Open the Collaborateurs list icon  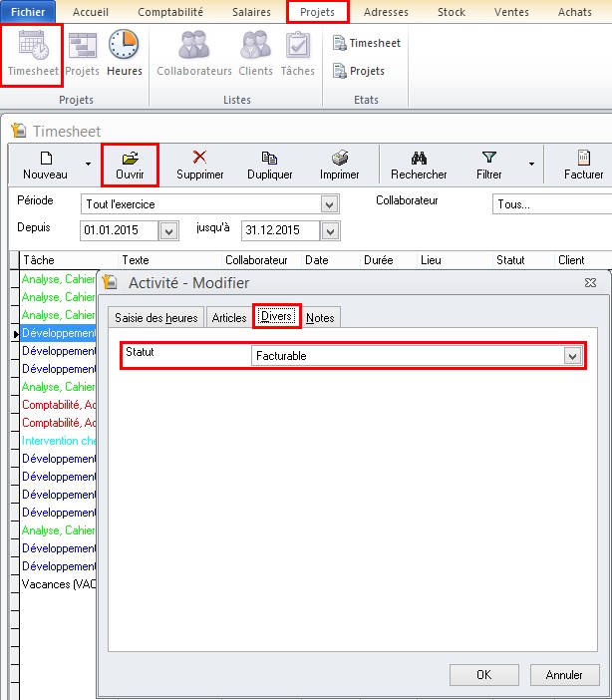pos(194,54)
